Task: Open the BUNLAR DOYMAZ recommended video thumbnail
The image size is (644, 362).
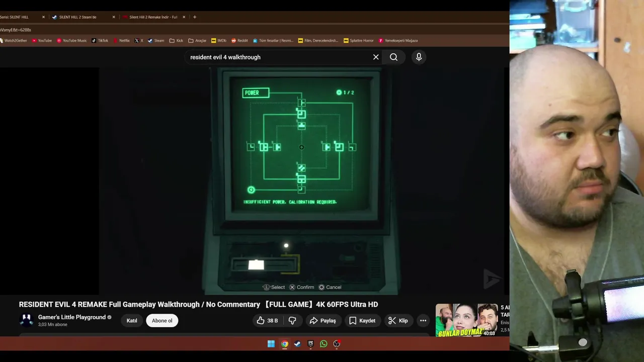Action: 466,320
